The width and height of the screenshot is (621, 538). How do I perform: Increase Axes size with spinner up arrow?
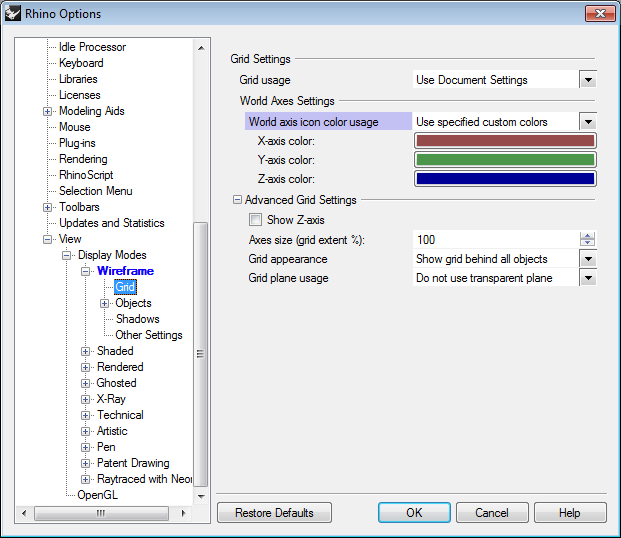pyautogui.click(x=587, y=236)
